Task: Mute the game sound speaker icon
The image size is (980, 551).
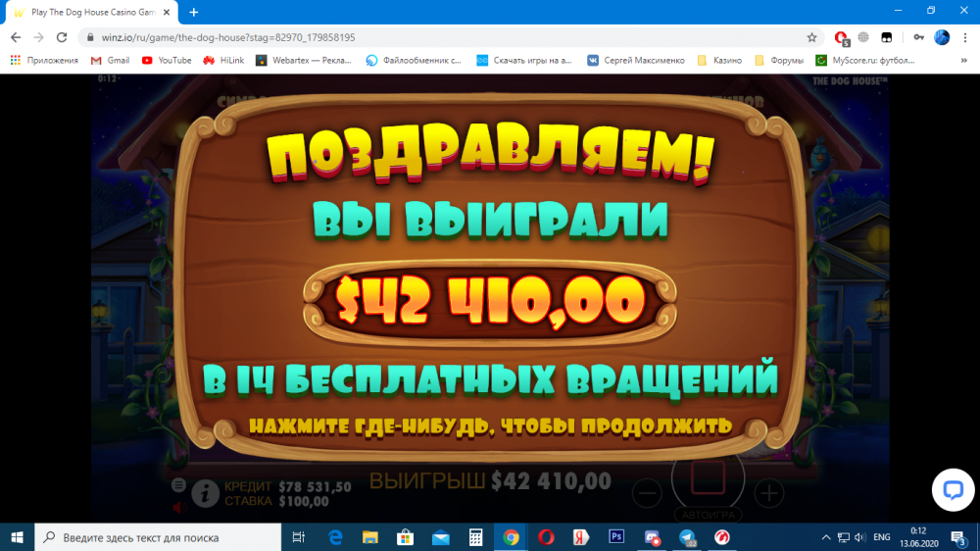Action: click(178, 507)
